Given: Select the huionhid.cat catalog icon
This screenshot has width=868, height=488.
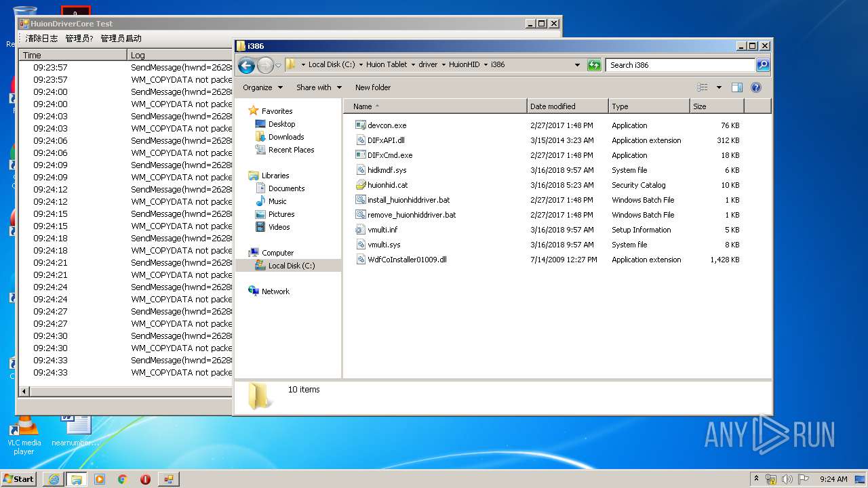Looking at the screenshot, I should [x=361, y=185].
